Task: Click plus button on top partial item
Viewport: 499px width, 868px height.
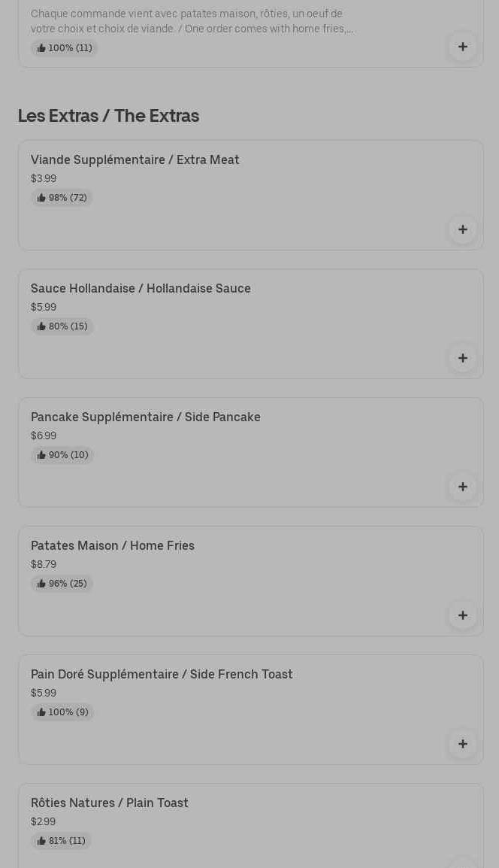Action: click(x=462, y=47)
